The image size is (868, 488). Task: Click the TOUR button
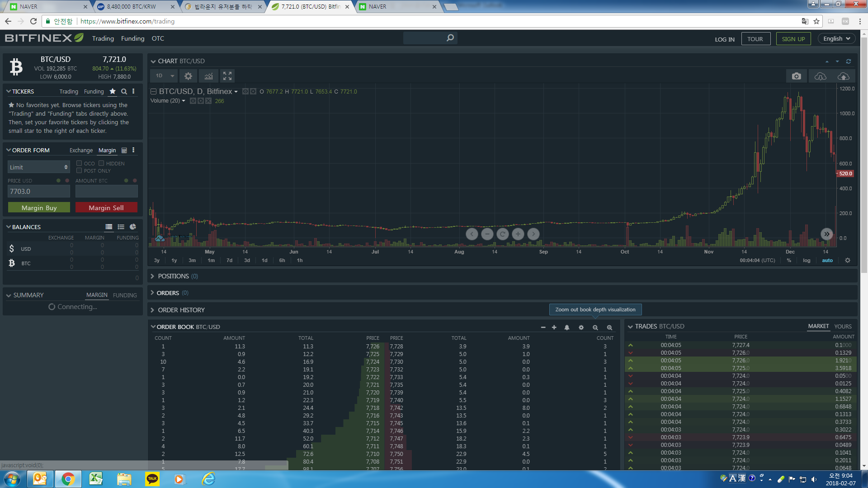point(755,39)
